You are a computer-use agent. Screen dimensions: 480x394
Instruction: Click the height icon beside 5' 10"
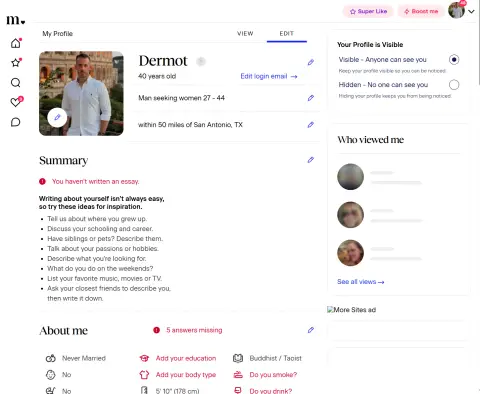[144, 390]
